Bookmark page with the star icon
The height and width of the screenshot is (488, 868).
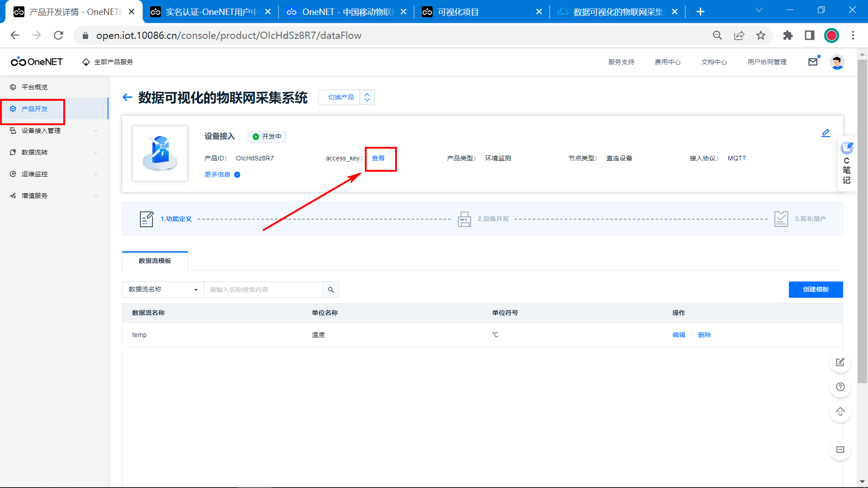tap(761, 35)
